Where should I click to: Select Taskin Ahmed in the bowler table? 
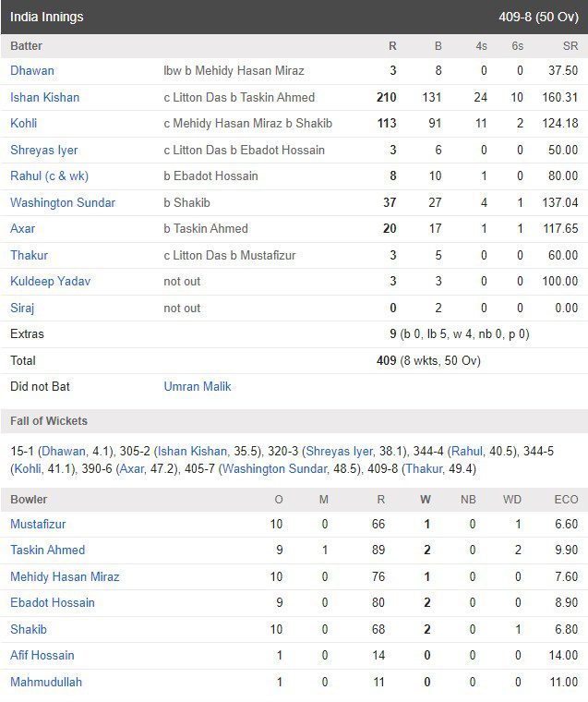coord(47,550)
